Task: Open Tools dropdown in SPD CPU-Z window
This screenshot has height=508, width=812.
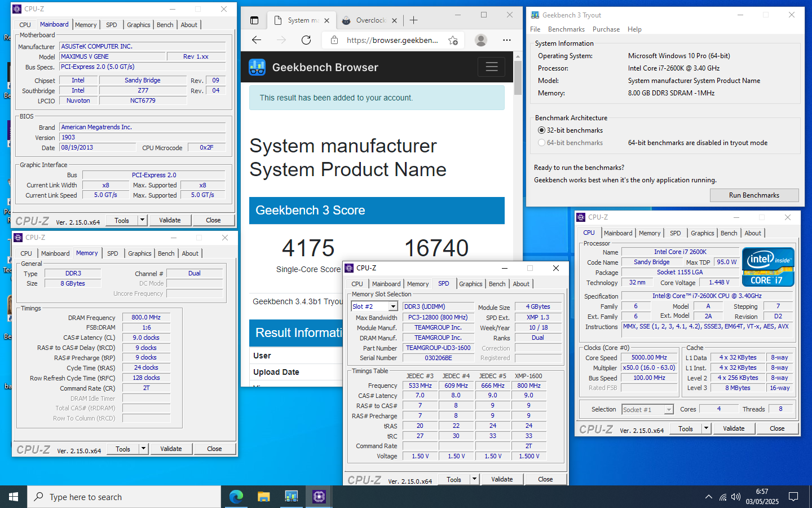Action: click(x=475, y=479)
